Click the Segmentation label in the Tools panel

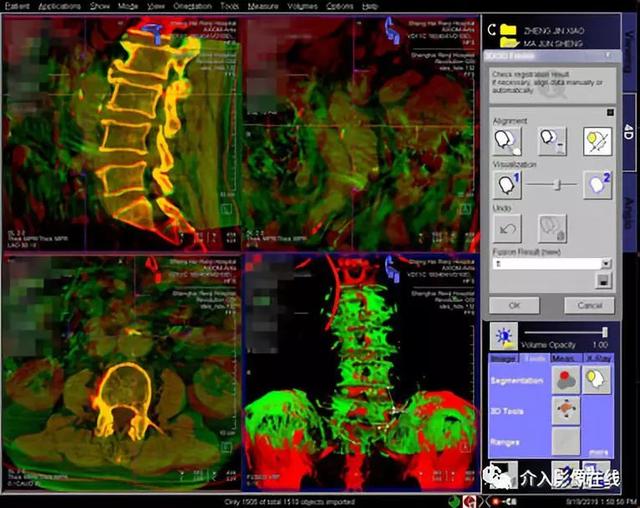[517, 381]
